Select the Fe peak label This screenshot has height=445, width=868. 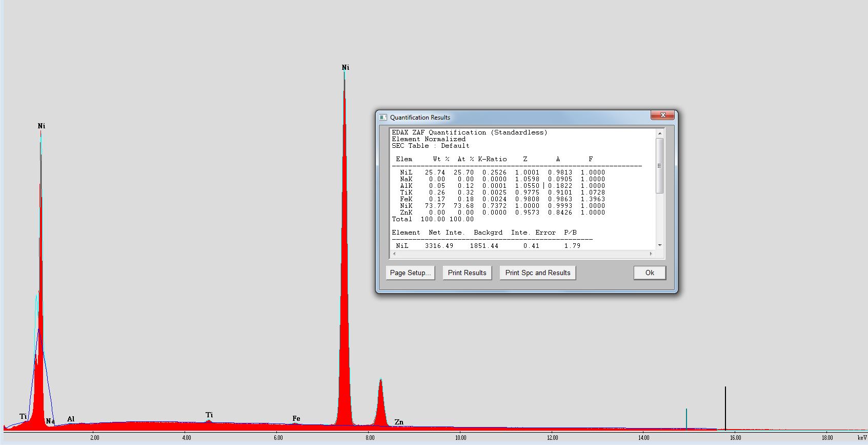click(296, 418)
